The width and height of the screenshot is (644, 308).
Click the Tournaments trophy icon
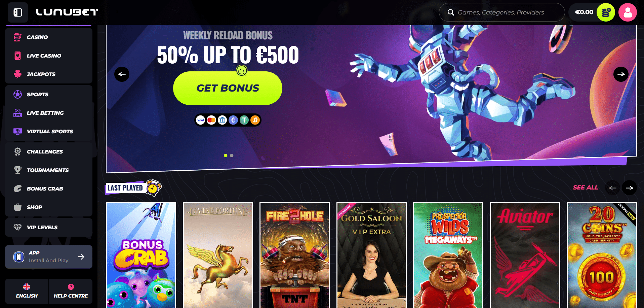17,170
